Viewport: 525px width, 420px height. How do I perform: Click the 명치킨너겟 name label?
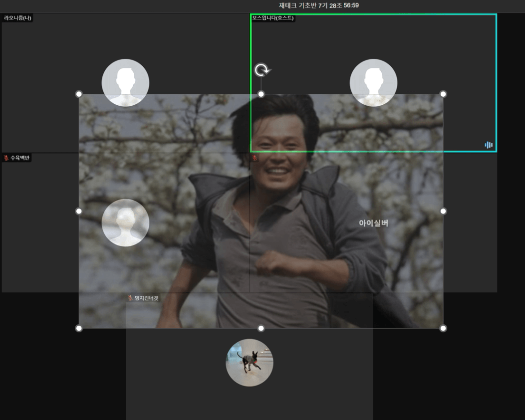coord(146,298)
